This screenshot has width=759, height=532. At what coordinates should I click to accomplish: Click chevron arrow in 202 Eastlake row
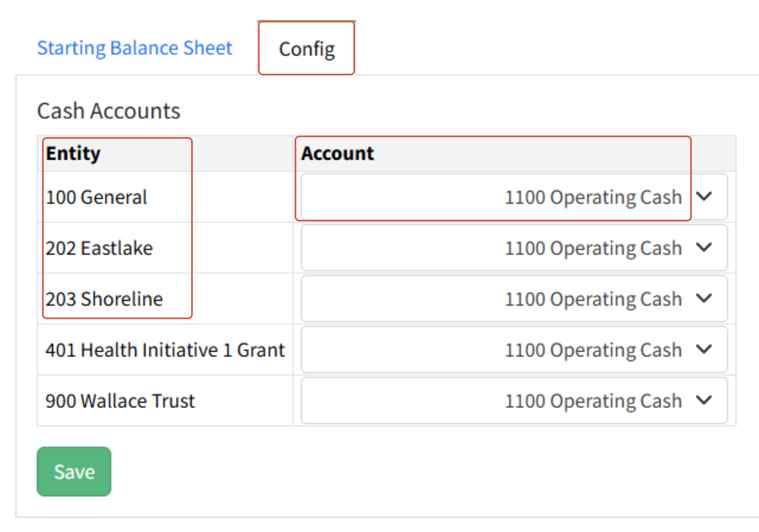[x=704, y=247]
